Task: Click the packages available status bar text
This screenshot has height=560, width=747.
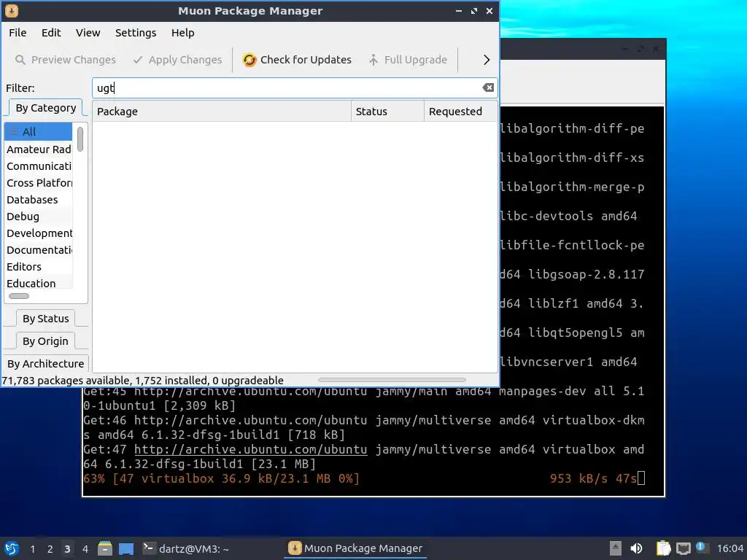Action: (x=142, y=381)
